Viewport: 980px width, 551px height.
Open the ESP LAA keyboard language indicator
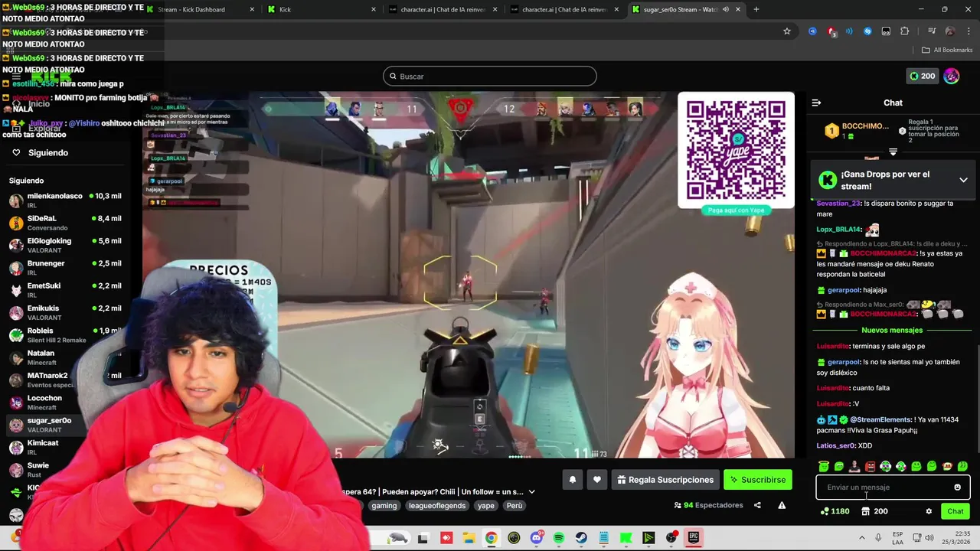click(x=897, y=538)
